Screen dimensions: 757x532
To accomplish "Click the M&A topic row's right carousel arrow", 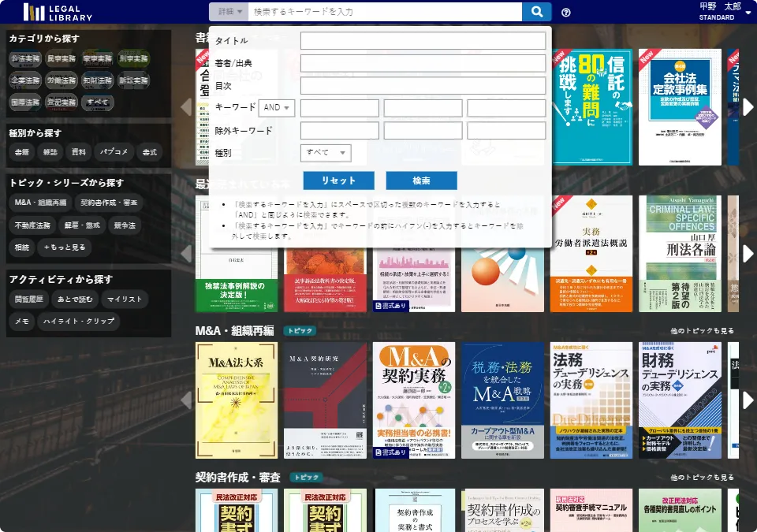I will [x=748, y=400].
